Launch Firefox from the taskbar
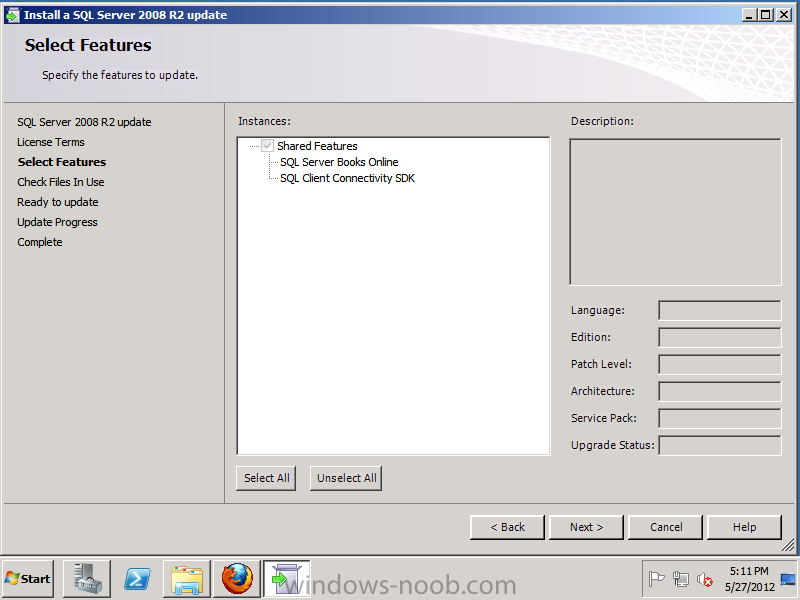Viewport: 800px width, 600px height. [237, 579]
